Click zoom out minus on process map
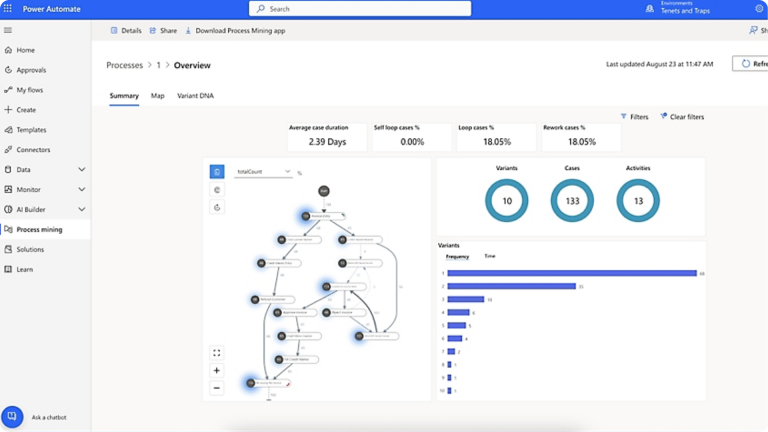768x432 pixels. tap(217, 388)
